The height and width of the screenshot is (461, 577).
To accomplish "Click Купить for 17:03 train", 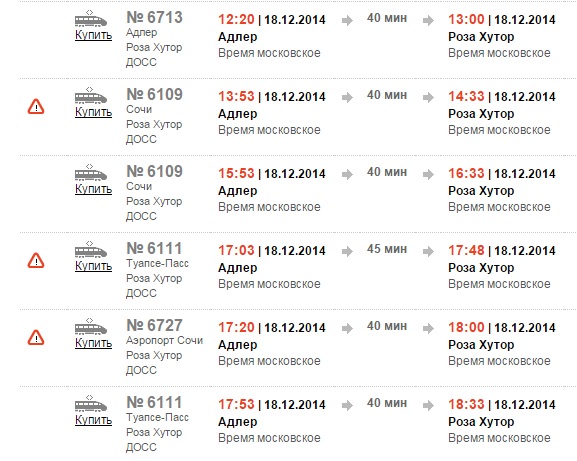I will click(93, 266).
